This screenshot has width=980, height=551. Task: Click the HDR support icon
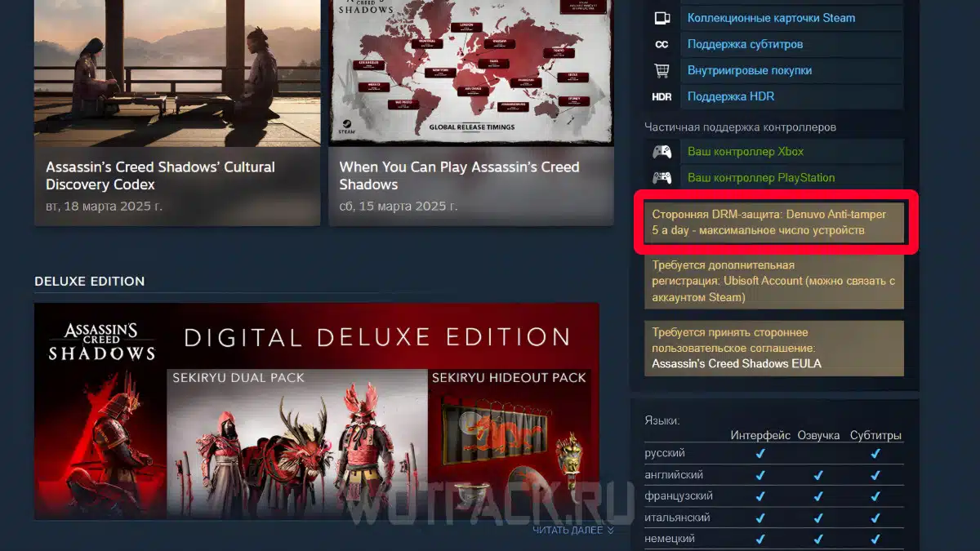(661, 96)
